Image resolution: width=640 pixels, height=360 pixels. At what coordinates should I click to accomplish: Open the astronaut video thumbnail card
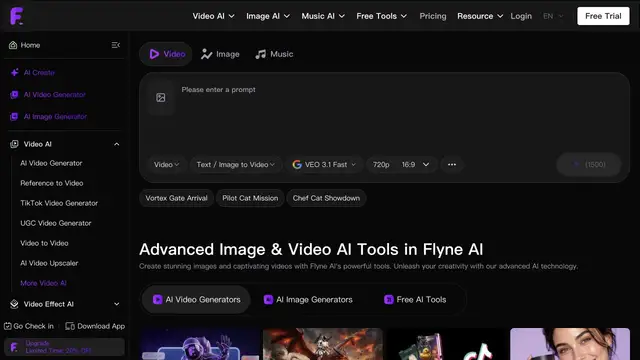pyautogui.click(x=200, y=344)
